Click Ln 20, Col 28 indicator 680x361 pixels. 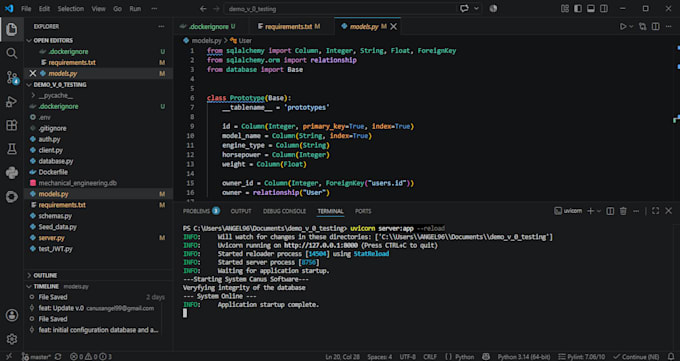click(x=343, y=357)
